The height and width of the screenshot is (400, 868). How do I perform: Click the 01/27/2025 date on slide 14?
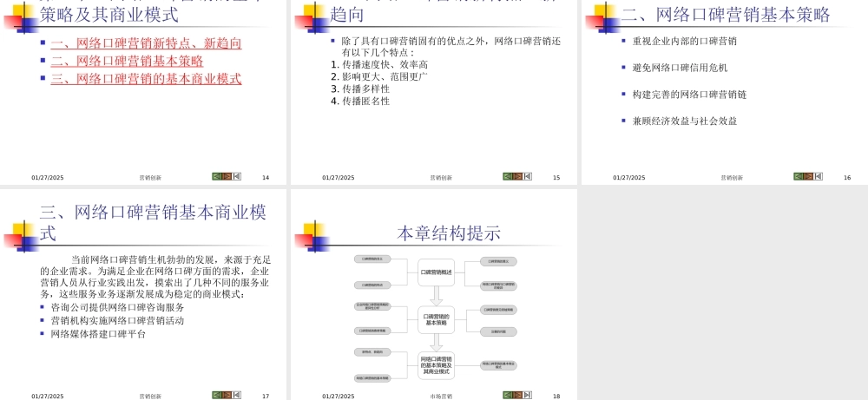(48, 178)
